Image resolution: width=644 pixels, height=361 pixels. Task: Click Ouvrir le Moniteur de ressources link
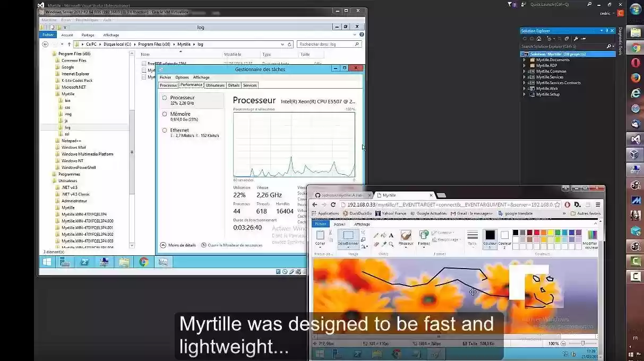(235, 245)
